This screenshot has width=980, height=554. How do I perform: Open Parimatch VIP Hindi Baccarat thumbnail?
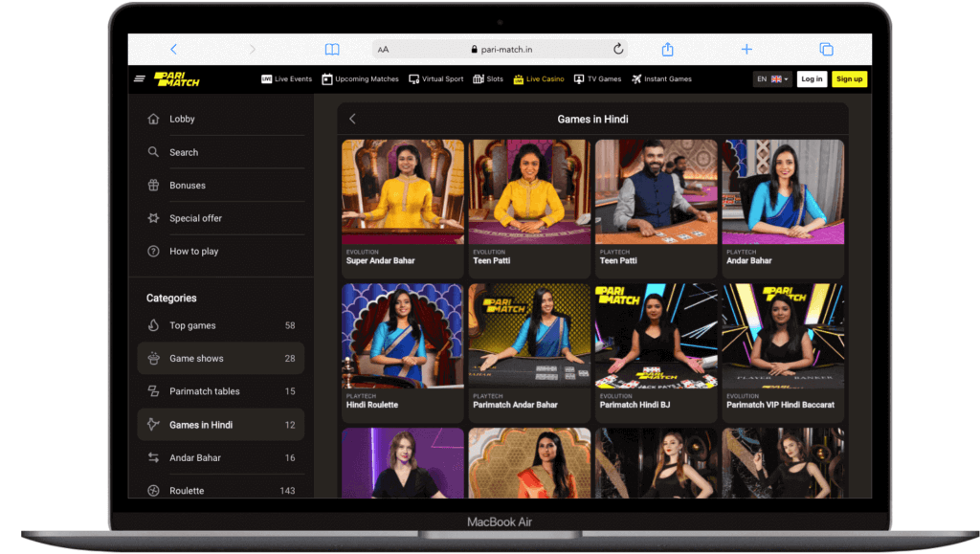(x=783, y=336)
